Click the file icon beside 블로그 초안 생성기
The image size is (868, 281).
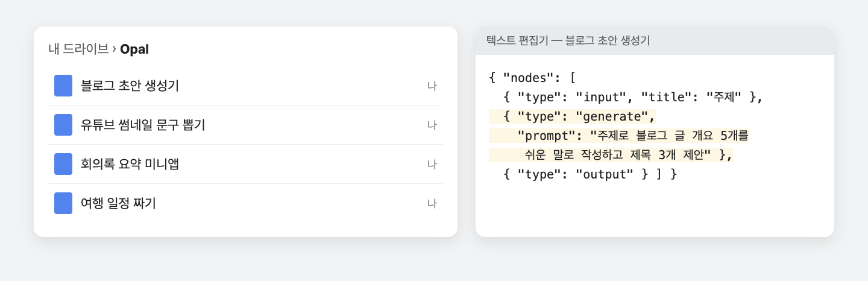[x=63, y=86]
